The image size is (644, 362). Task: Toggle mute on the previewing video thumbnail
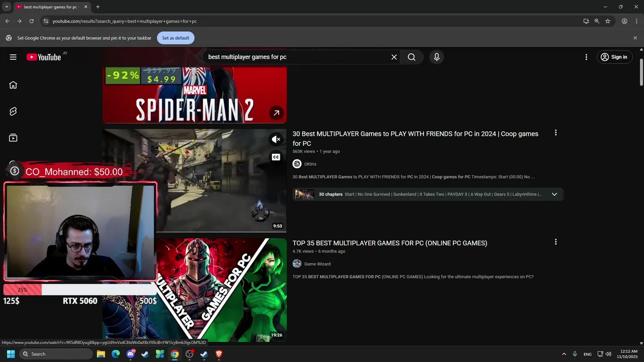point(276,139)
